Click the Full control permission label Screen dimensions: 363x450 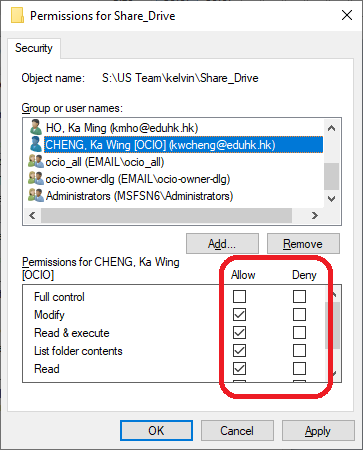click(59, 297)
